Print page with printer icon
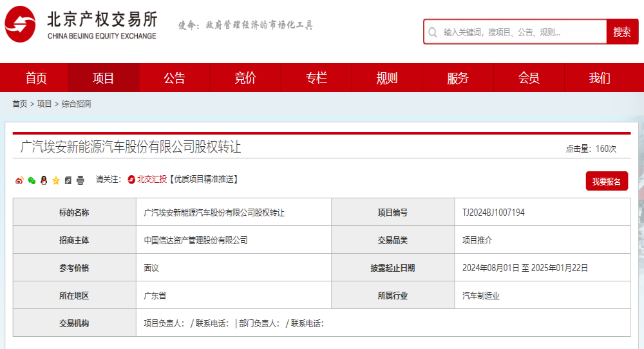 pos(80,180)
